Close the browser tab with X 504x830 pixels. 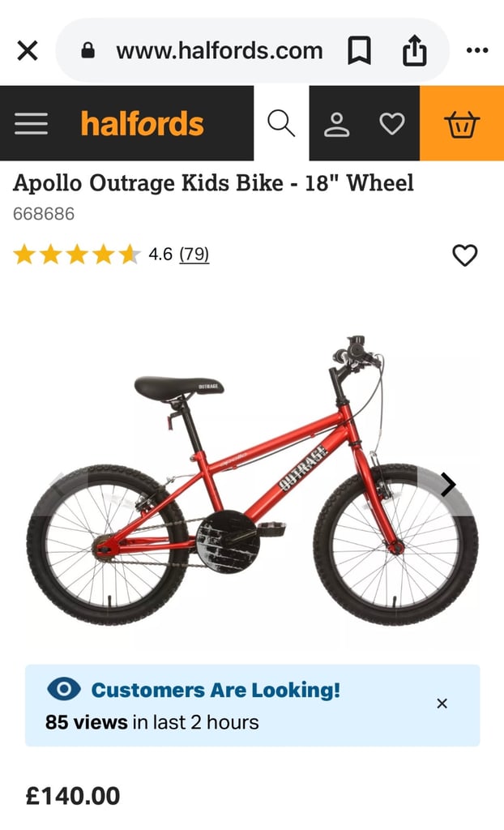pyautogui.click(x=28, y=51)
